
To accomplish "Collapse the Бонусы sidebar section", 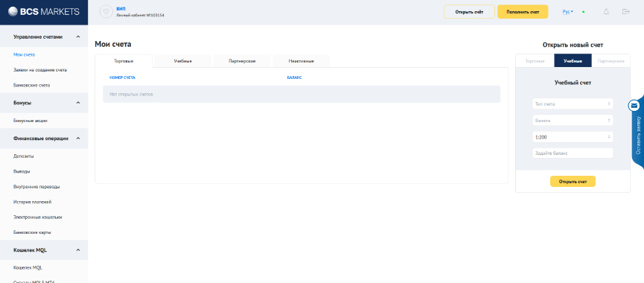I will coord(78,103).
